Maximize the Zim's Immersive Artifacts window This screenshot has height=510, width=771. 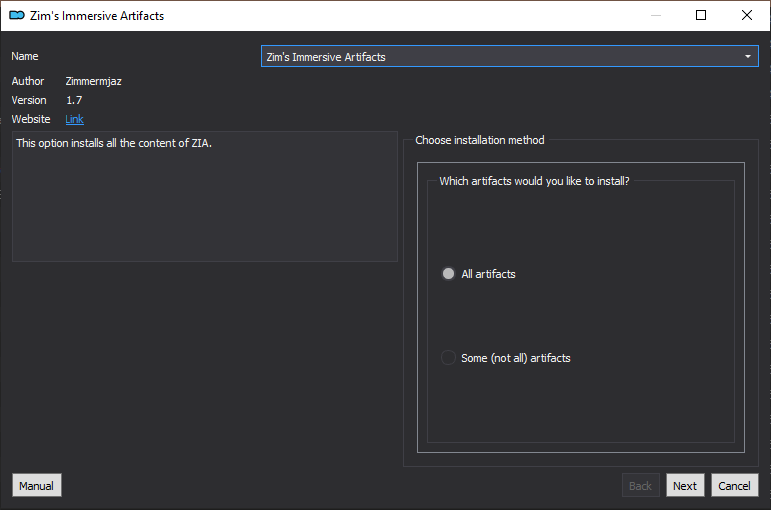(x=701, y=15)
